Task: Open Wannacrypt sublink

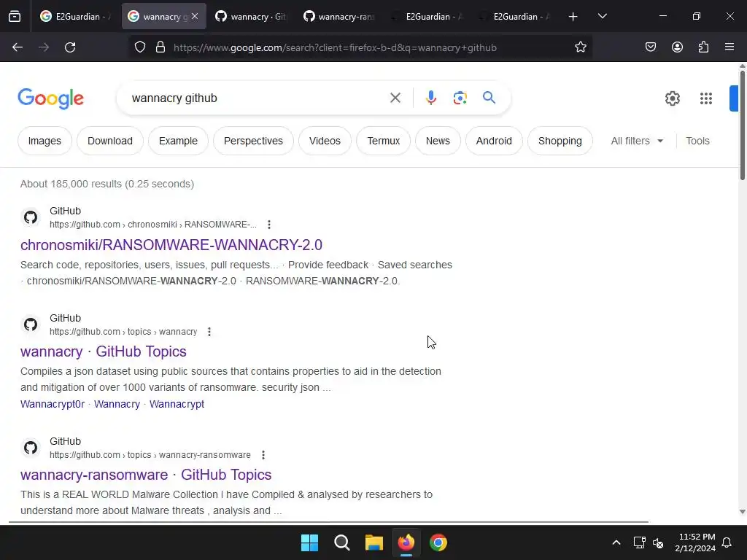Action: pyautogui.click(x=177, y=404)
